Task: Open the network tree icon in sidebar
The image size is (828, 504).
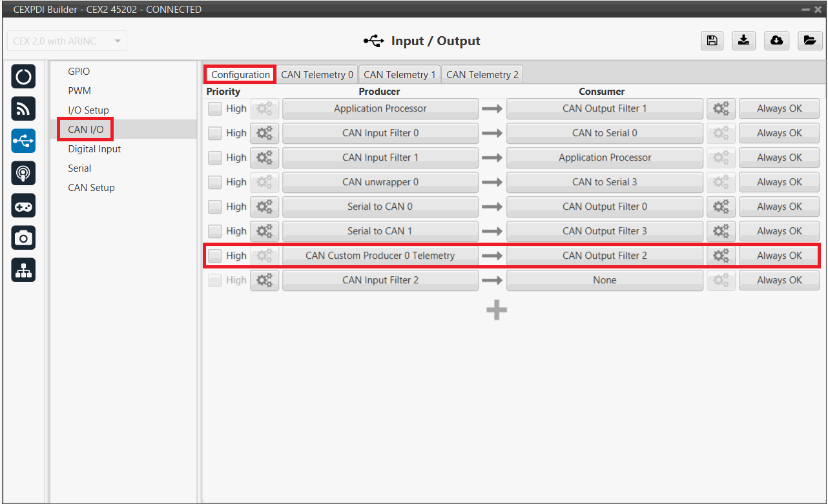Action: [23, 270]
